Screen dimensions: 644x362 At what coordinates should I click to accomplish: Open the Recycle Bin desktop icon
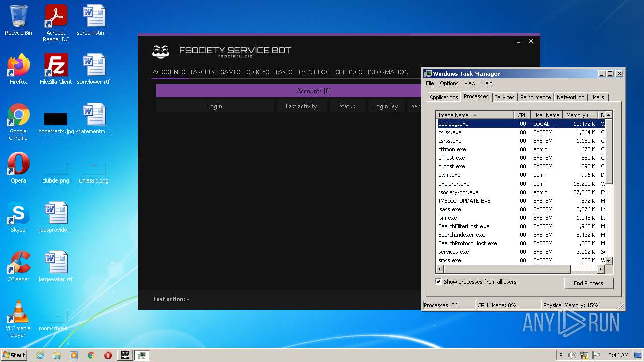[18, 20]
